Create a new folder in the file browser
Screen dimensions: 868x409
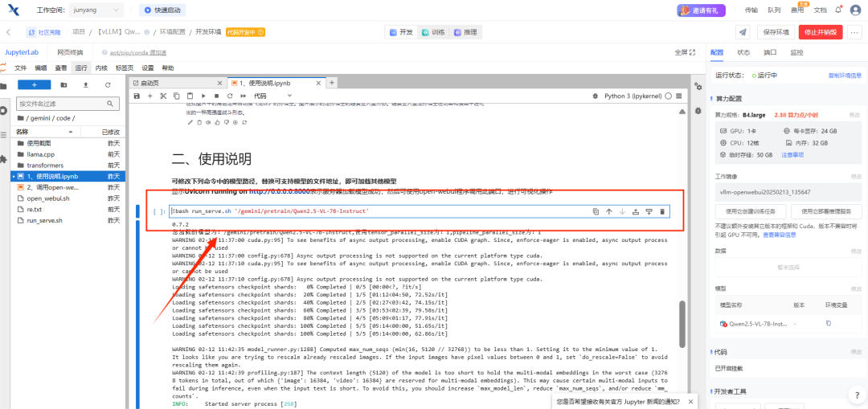63,84
